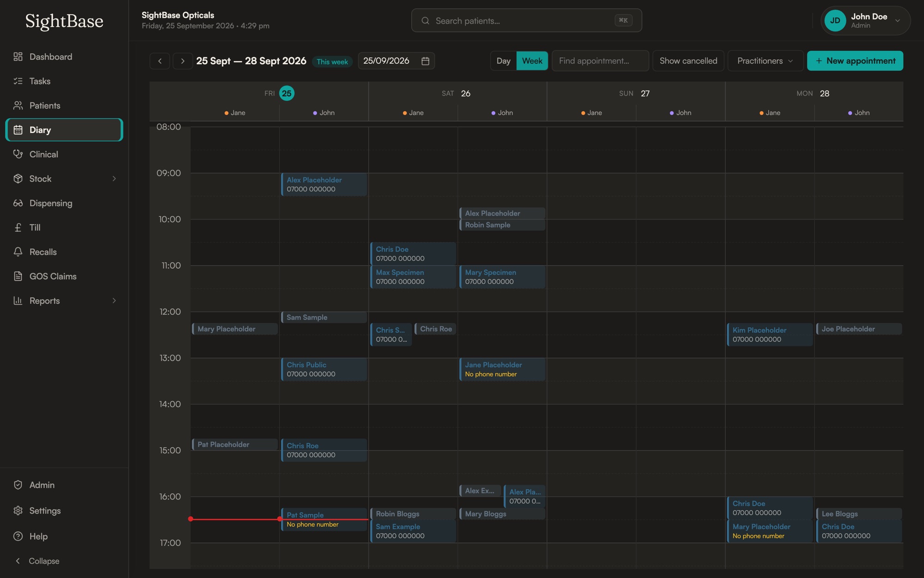Open Chris Public's 13:00 appointment

324,369
